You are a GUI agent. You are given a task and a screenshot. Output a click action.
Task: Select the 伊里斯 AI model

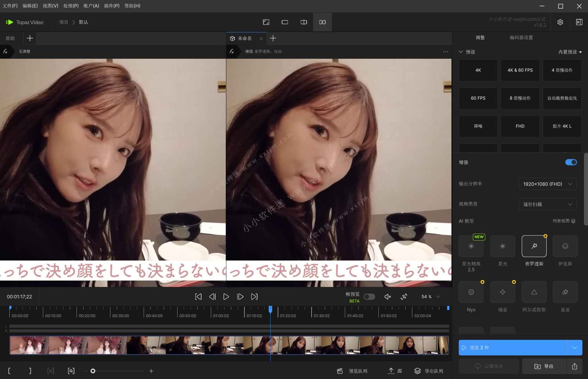(x=565, y=246)
